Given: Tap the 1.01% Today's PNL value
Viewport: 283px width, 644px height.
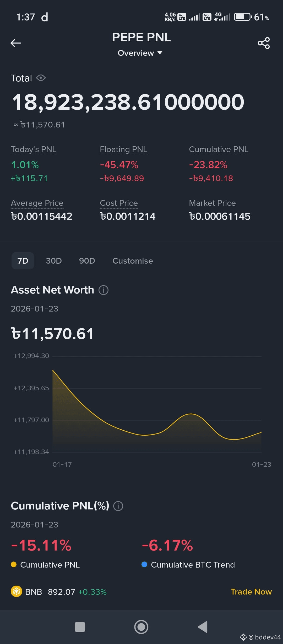Looking at the screenshot, I should click(25, 165).
